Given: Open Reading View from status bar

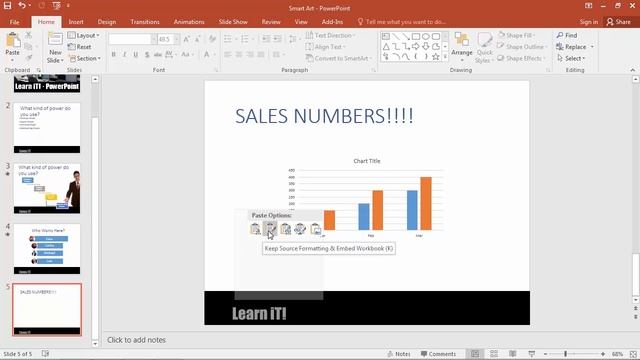Looking at the screenshot, I should (513, 354).
